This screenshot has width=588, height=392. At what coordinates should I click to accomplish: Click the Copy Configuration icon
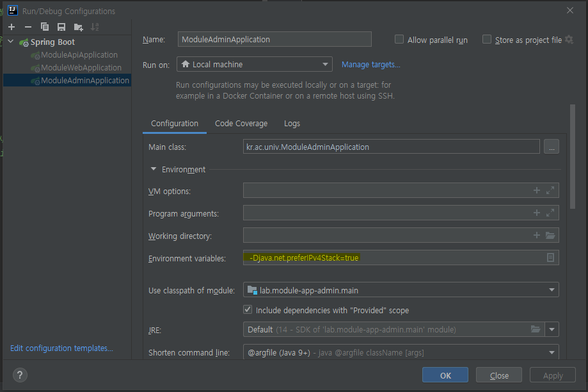(x=45, y=27)
